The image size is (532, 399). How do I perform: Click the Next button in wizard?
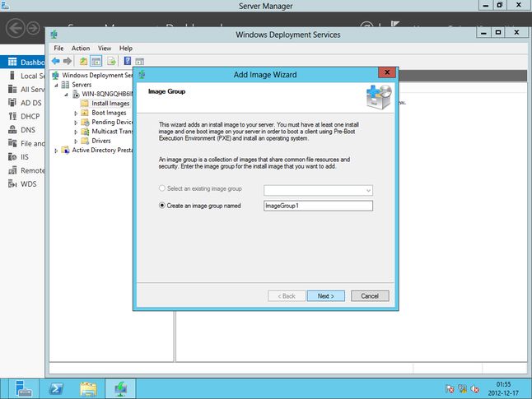click(x=326, y=296)
